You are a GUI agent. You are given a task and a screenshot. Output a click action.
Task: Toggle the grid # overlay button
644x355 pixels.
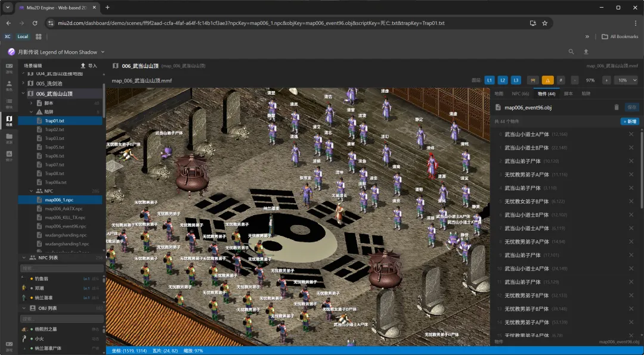(x=561, y=80)
